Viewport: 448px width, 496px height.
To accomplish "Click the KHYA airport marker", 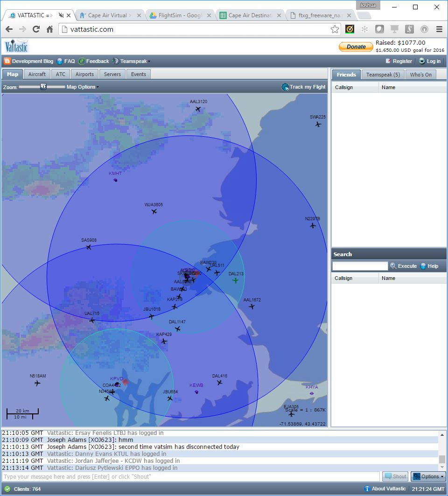I will click(312, 393).
